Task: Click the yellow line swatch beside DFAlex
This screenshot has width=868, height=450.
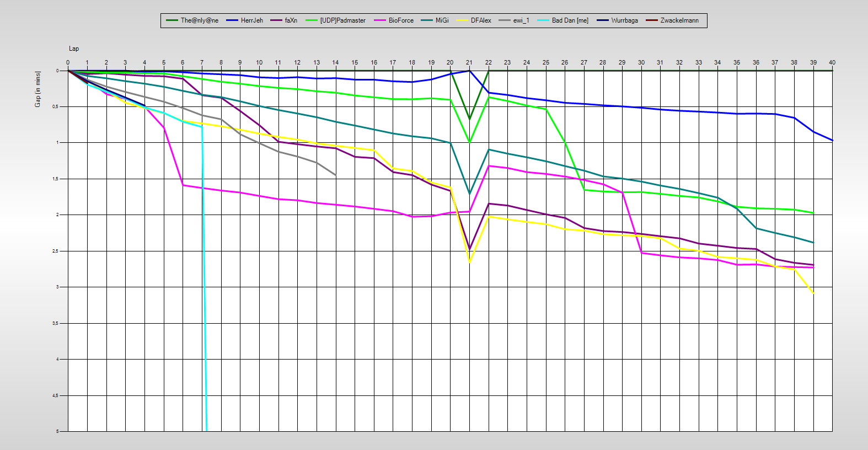Action: click(462, 20)
